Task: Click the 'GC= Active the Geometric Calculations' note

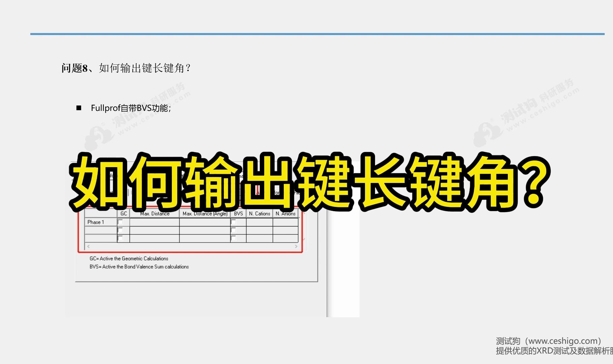Action: click(129, 259)
